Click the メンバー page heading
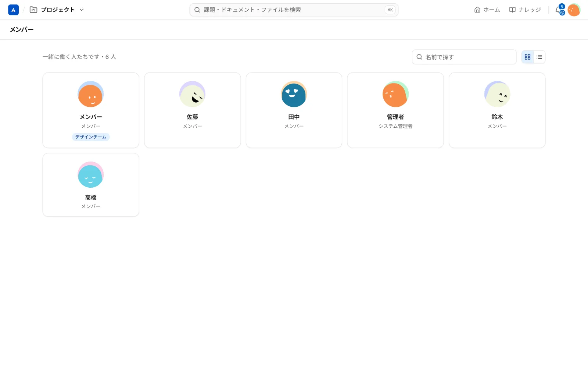The width and height of the screenshot is (588, 368). pyautogui.click(x=22, y=29)
